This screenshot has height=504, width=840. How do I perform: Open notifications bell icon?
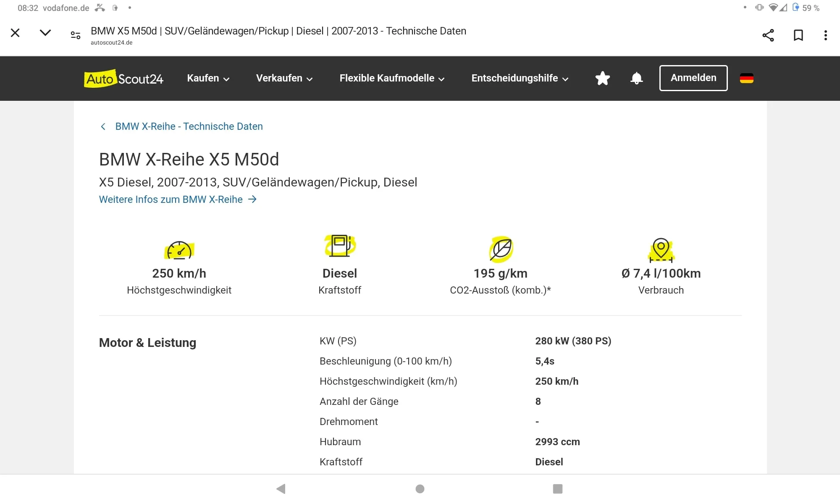coord(637,78)
